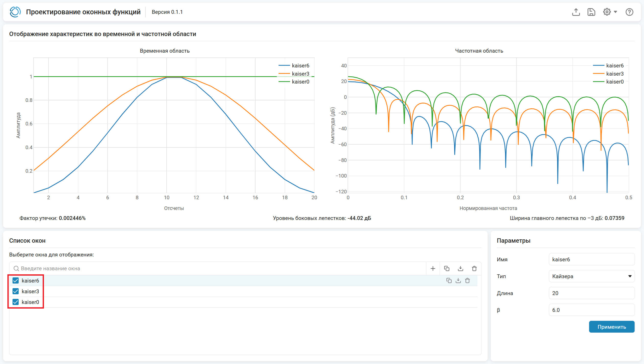Viewport: 644px width, 364px height.
Task: Click the Проектирование оконных функций title
Action: pyautogui.click(x=83, y=12)
